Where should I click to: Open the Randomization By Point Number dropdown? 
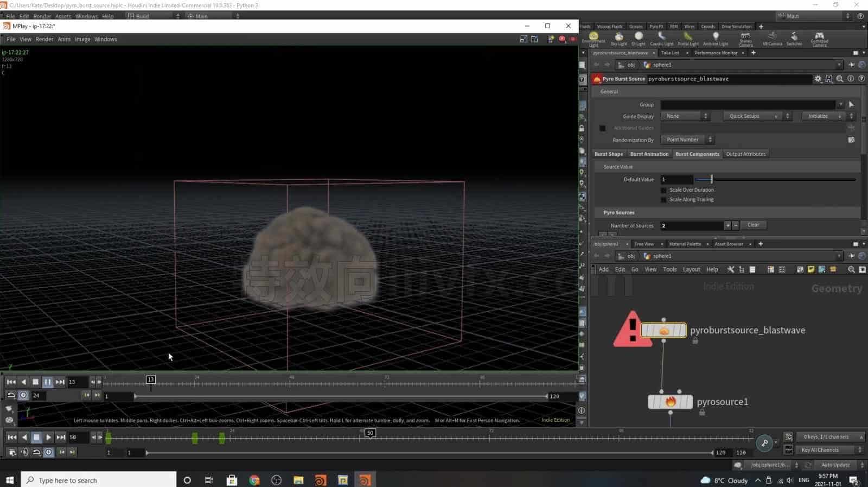pyautogui.click(x=687, y=140)
